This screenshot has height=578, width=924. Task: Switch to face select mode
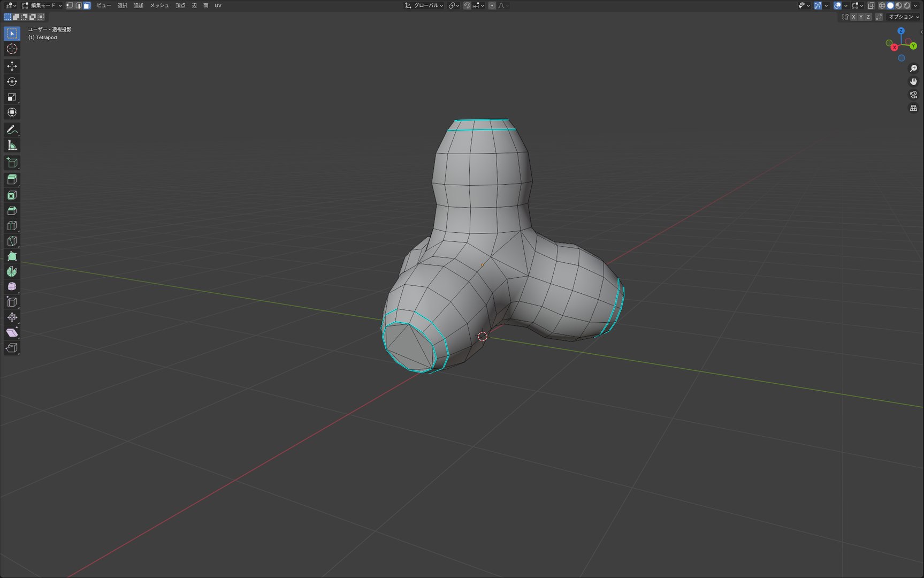tap(87, 5)
